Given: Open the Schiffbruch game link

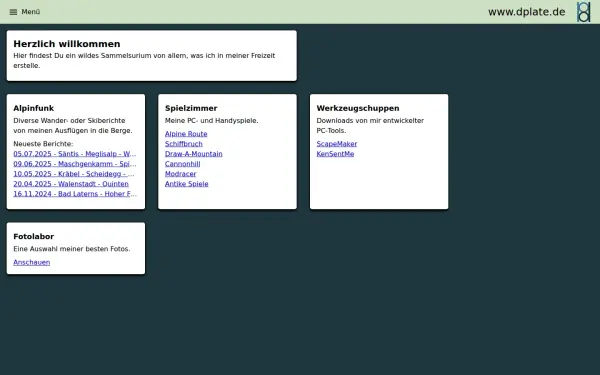Looking at the screenshot, I should 184,144.
